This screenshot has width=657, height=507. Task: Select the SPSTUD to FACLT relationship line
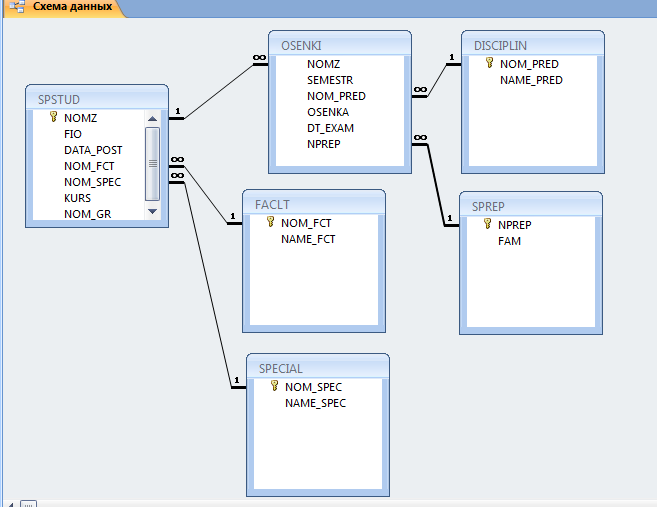point(205,195)
